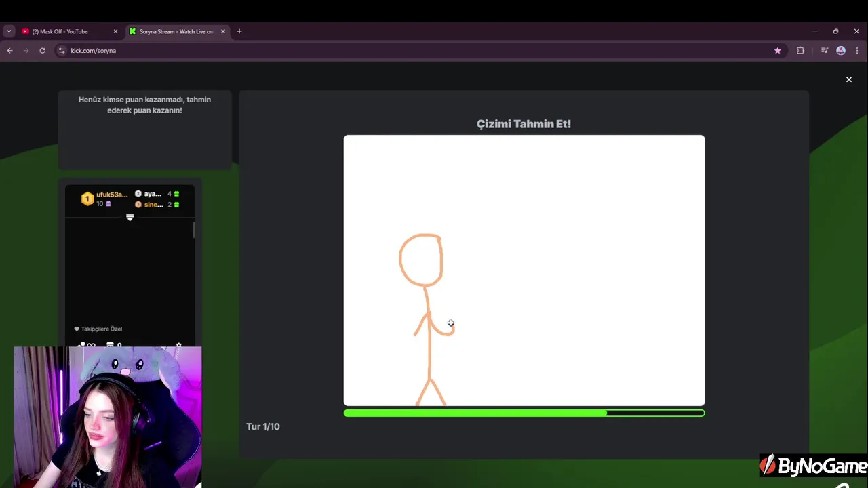Viewport: 868px width, 488px height.
Task: Close the Soryna Stream tab
Action: click(223, 31)
